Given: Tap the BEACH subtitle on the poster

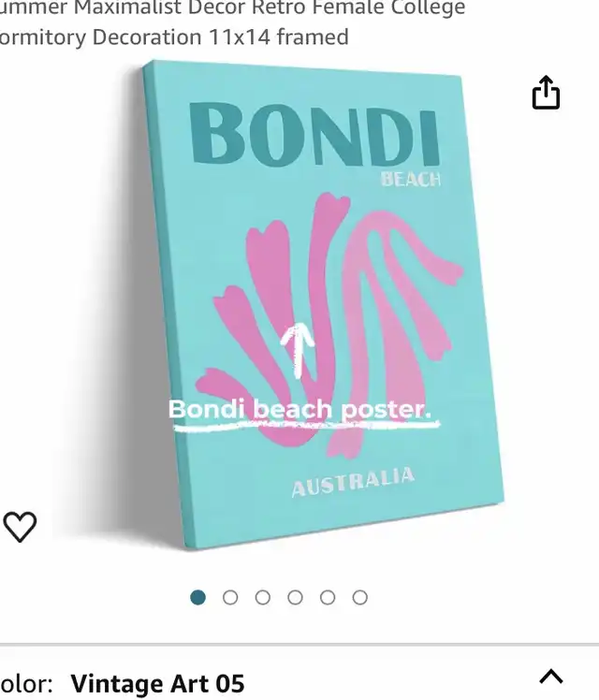Looking at the screenshot, I should pos(411,179).
